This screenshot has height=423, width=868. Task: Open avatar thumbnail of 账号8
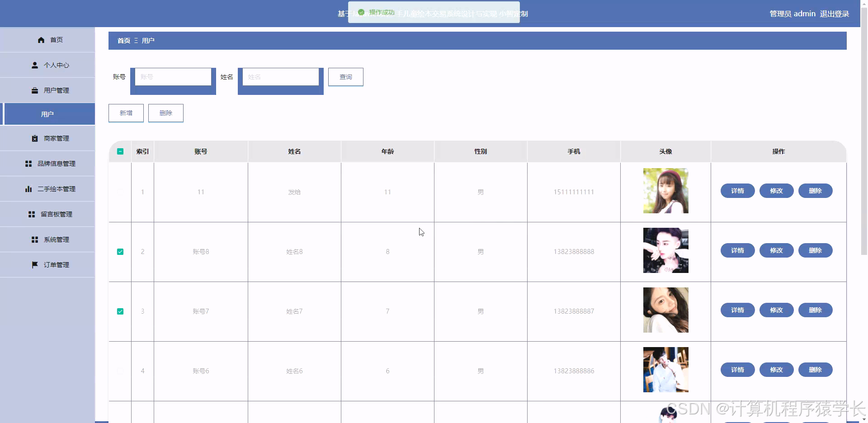(666, 250)
